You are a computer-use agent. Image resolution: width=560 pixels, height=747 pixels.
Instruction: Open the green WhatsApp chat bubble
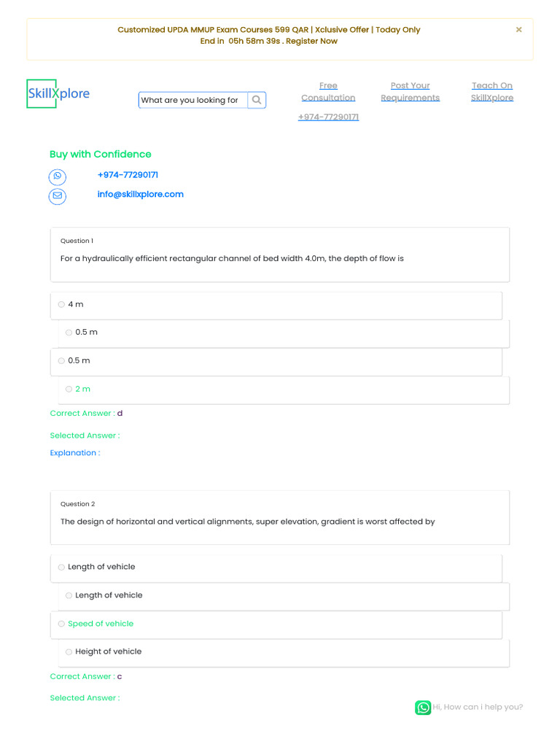coord(423,708)
